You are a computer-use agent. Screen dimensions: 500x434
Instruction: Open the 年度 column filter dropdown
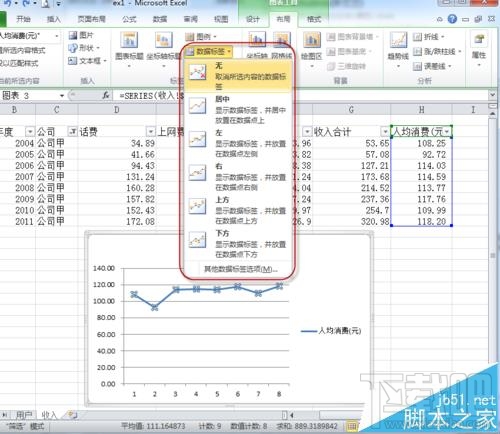click(x=30, y=132)
